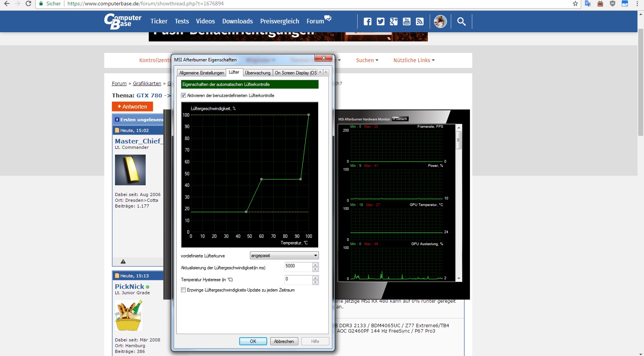Open the ComputerBase Google+ icon
This screenshot has height=356, width=644.
coord(394,21)
